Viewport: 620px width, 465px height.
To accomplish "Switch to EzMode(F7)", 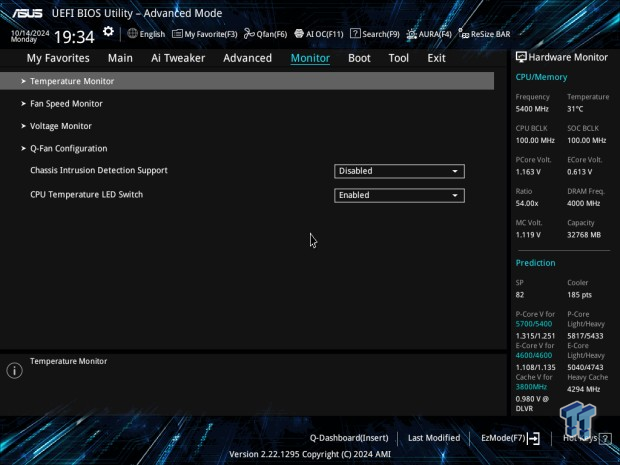I will pos(510,438).
